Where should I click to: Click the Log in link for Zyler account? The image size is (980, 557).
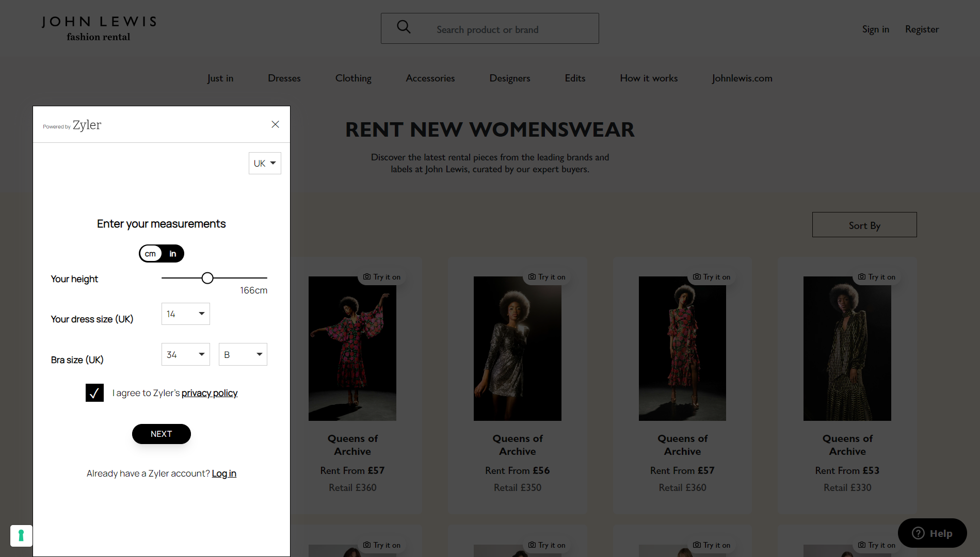coord(224,473)
